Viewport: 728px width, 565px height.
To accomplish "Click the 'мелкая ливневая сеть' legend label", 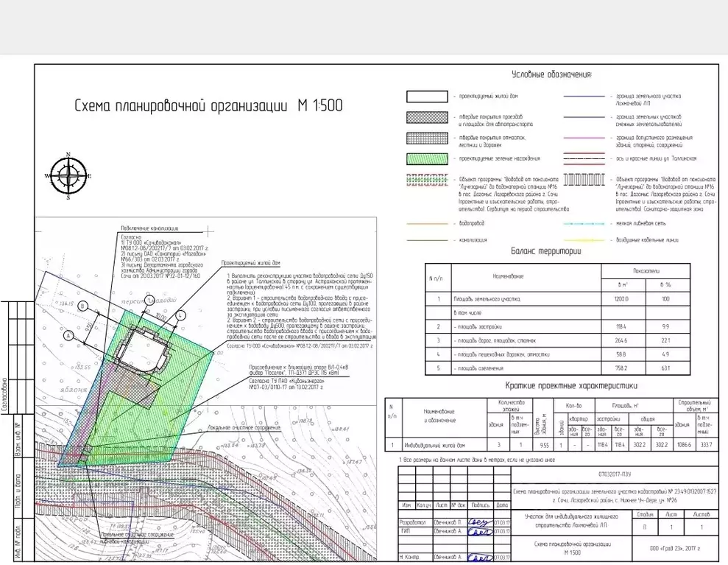I will [640, 223].
